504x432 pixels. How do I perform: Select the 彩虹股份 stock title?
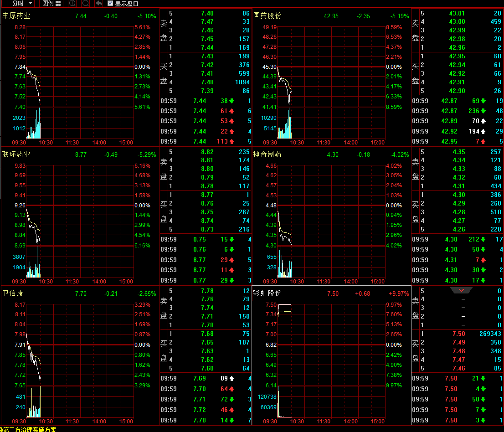267,293
